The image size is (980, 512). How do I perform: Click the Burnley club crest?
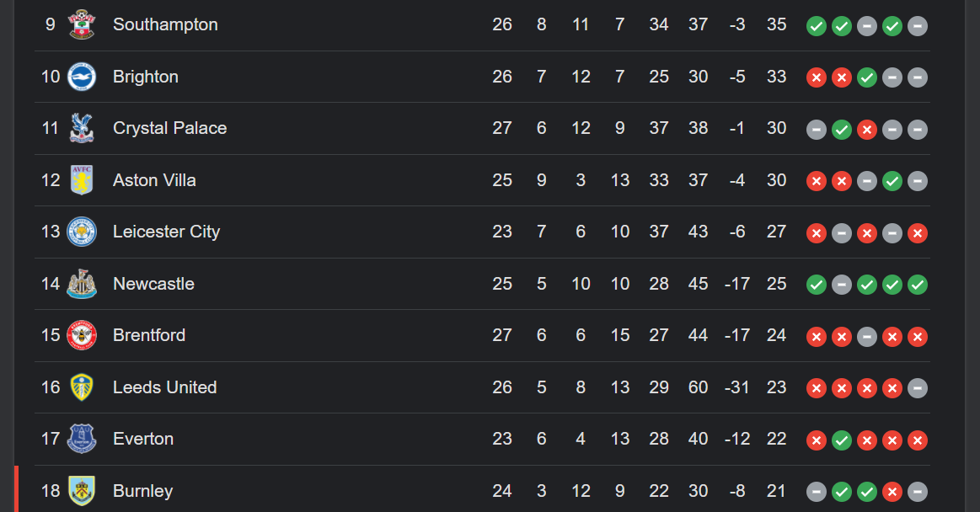(x=81, y=491)
